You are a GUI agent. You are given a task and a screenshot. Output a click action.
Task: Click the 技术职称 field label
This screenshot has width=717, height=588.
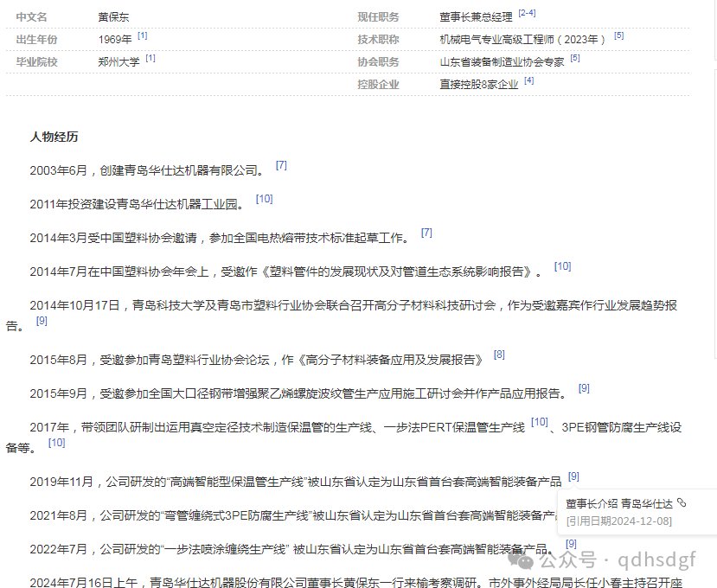click(x=378, y=40)
